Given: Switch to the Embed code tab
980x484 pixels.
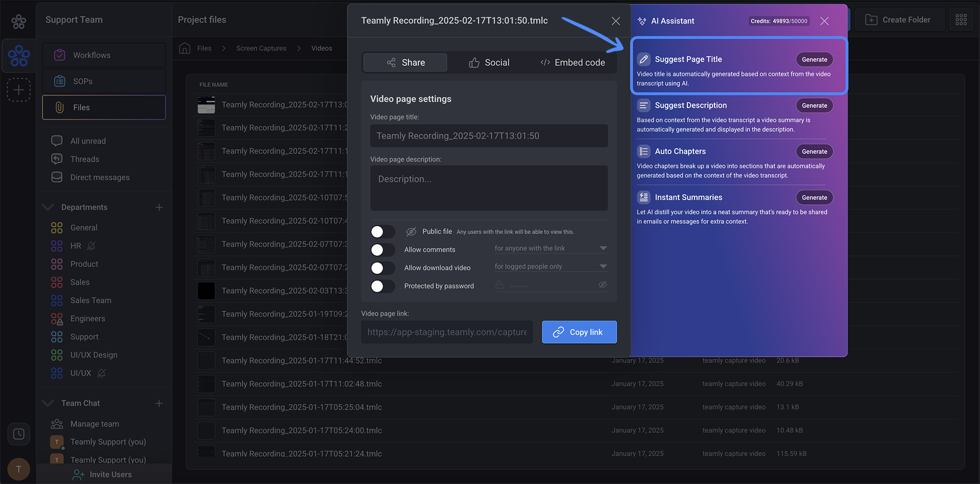Looking at the screenshot, I should click(573, 62).
